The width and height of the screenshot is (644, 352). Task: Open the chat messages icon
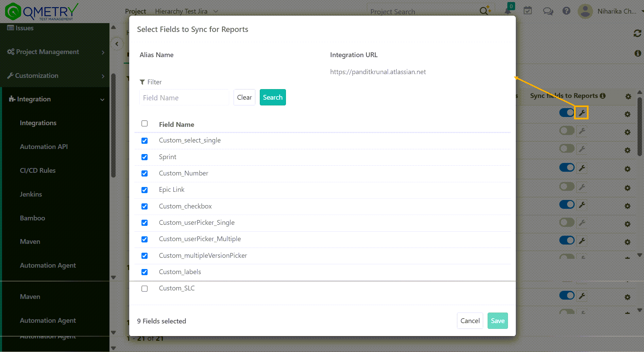[x=547, y=11]
